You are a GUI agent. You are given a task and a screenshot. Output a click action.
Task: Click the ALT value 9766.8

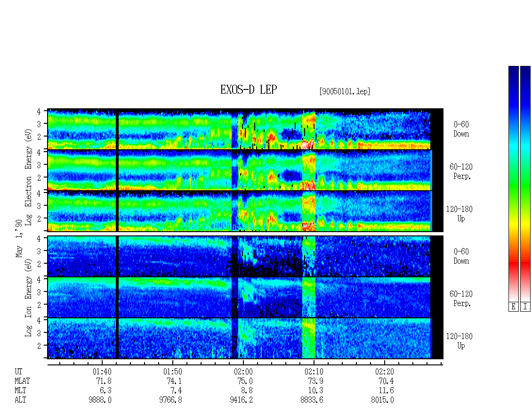pyautogui.click(x=170, y=400)
